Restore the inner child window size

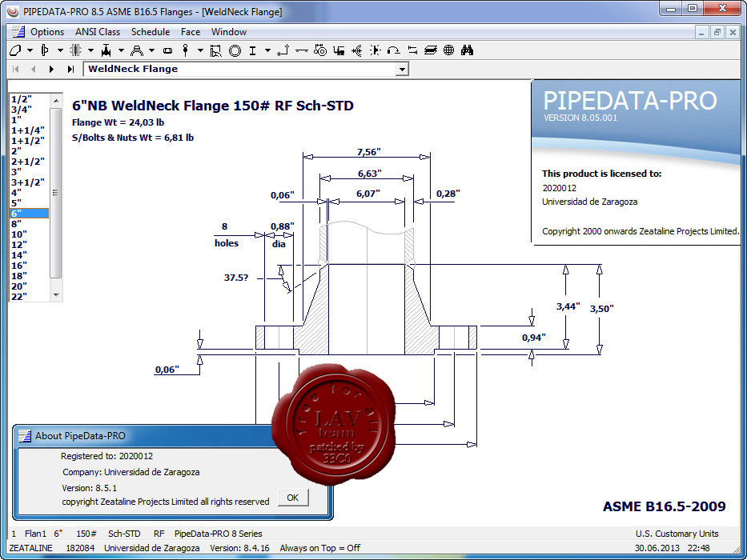(x=717, y=32)
